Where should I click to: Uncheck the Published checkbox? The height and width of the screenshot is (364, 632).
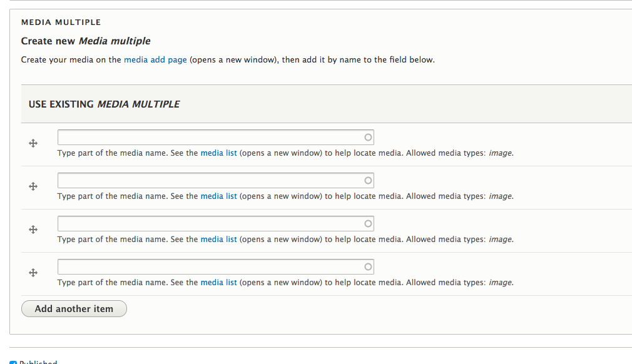click(x=14, y=361)
